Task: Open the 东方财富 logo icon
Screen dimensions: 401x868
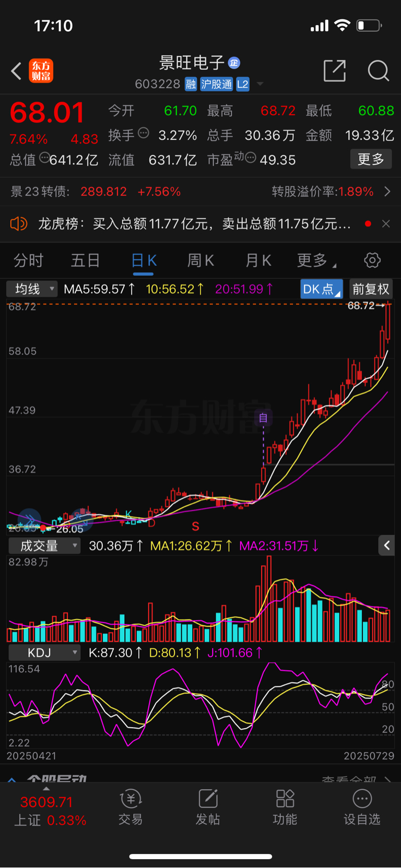Action: (41, 71)
